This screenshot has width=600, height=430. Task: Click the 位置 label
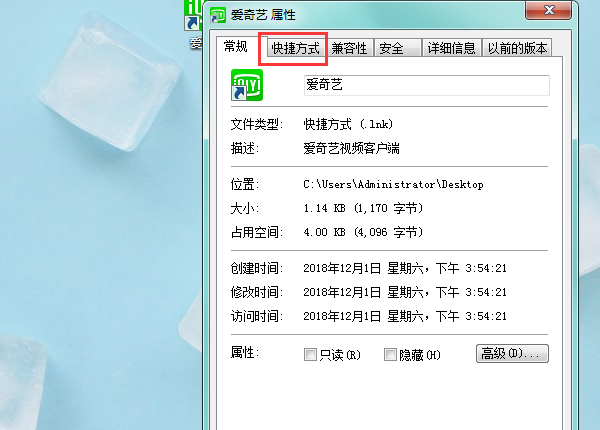point(245,184)
